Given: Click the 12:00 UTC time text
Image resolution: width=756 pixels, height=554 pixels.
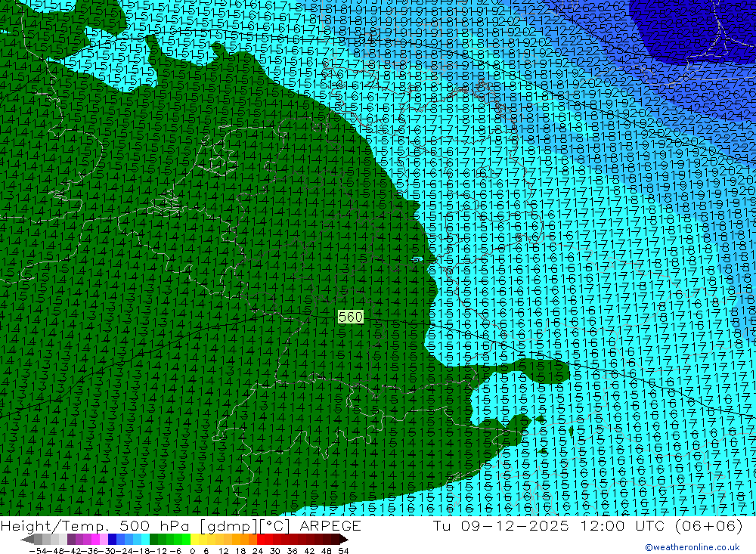Looking at the screenshot, I should click(606, 526).
